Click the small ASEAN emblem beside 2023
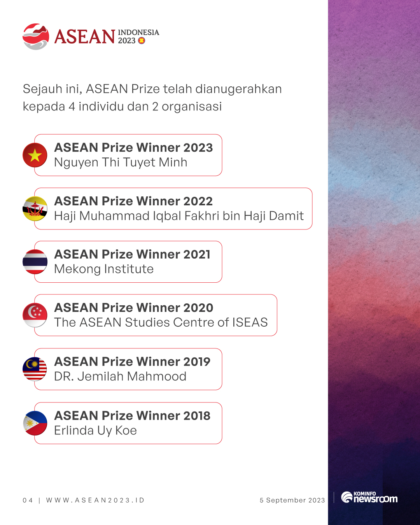The width and height of the screenshot is (420, 525). tap(142, 40)
